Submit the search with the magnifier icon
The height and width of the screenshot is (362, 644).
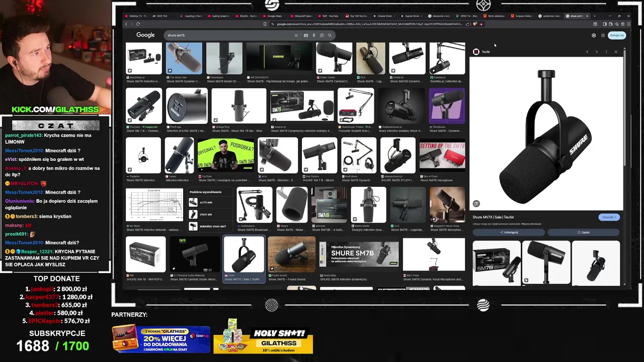click(330, 35)
